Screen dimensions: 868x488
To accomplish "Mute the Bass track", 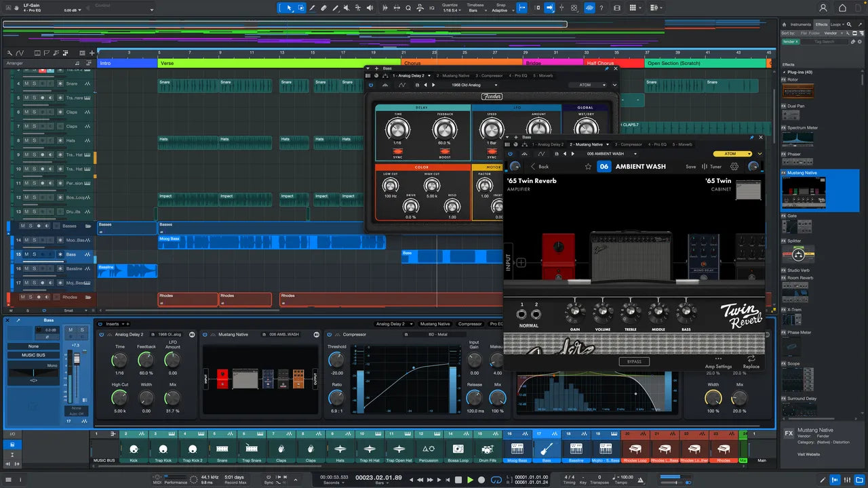I will click(x=26, y=254).
